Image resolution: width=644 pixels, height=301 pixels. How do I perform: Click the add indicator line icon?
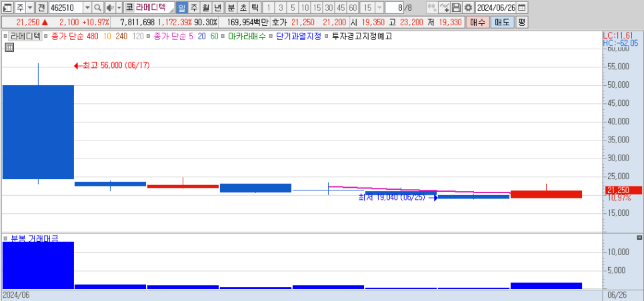coord(444,8)
